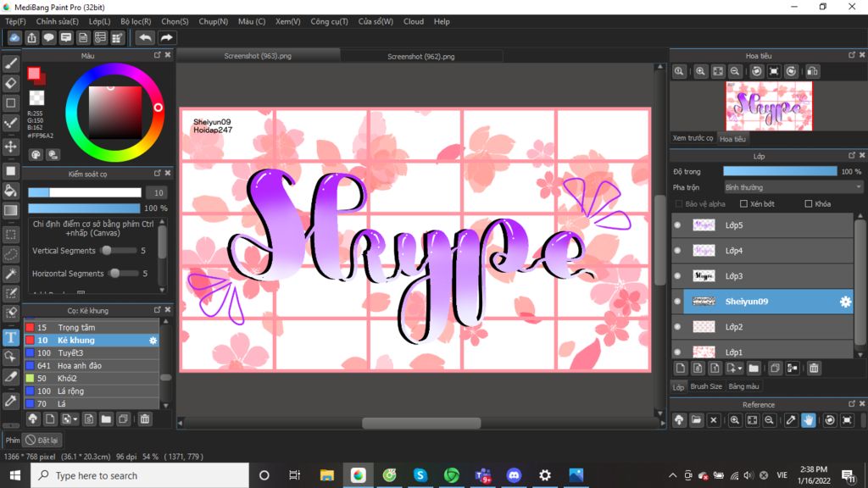Click the speech bubble toolbar icon
The width and height of the screenshot is (868, 488).
point(48,37)
